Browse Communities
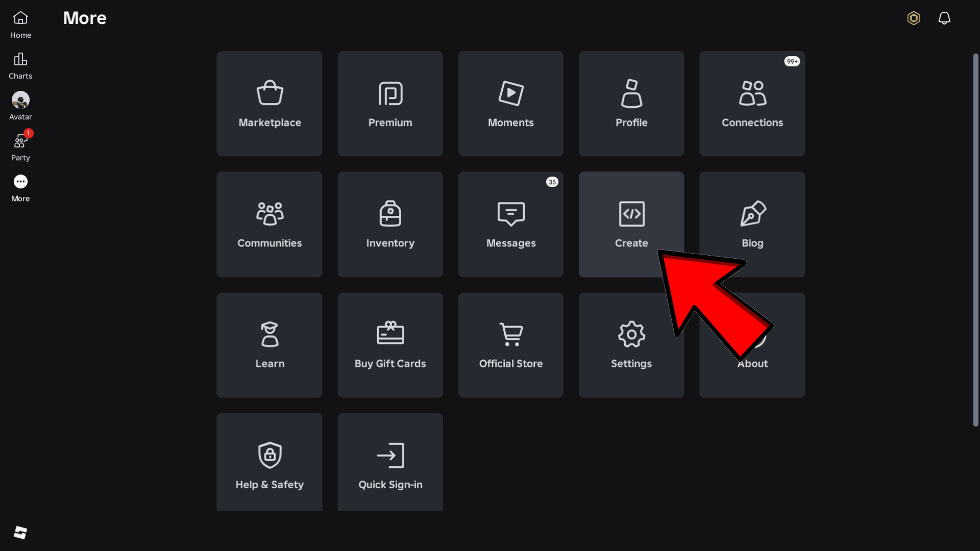This screenshot has height=551, width=980. click(269, 224)
